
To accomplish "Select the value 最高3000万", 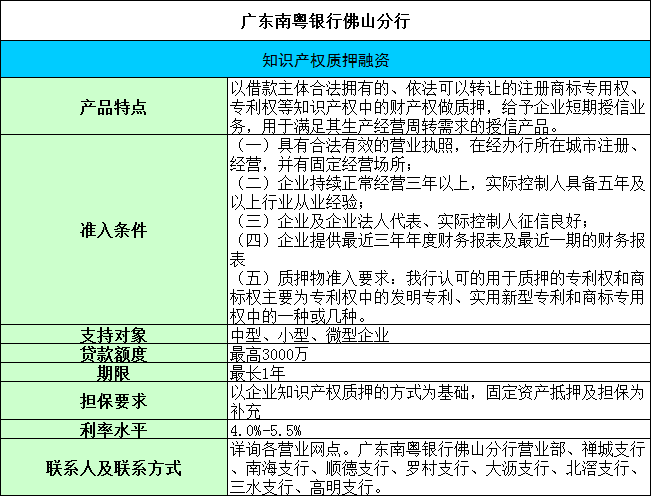I will 269,354.
